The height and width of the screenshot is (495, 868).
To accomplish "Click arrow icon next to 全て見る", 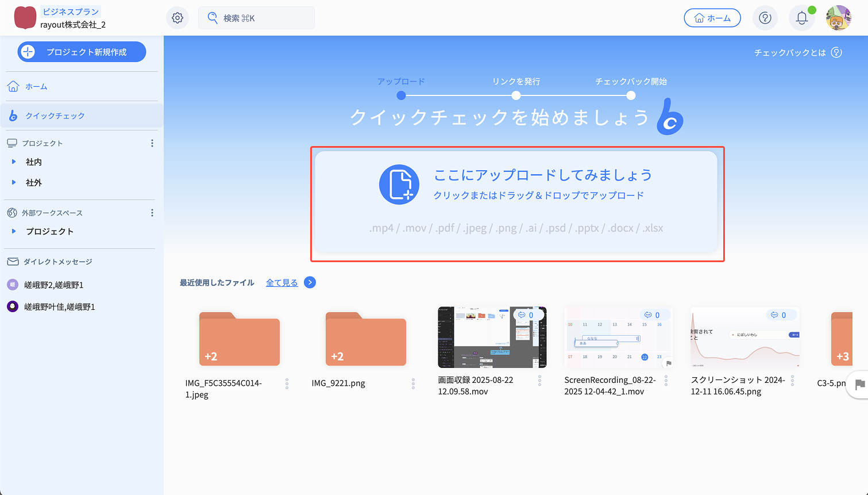I will pos(310,282).
